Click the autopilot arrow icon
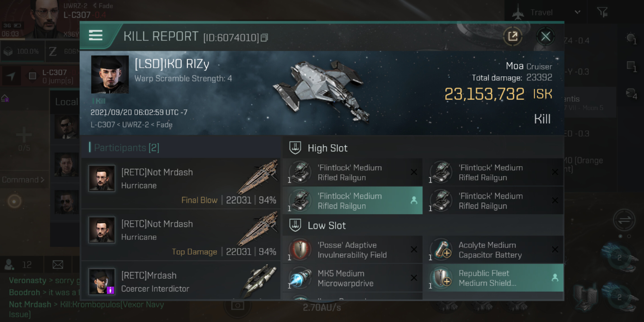 [11, 76]
